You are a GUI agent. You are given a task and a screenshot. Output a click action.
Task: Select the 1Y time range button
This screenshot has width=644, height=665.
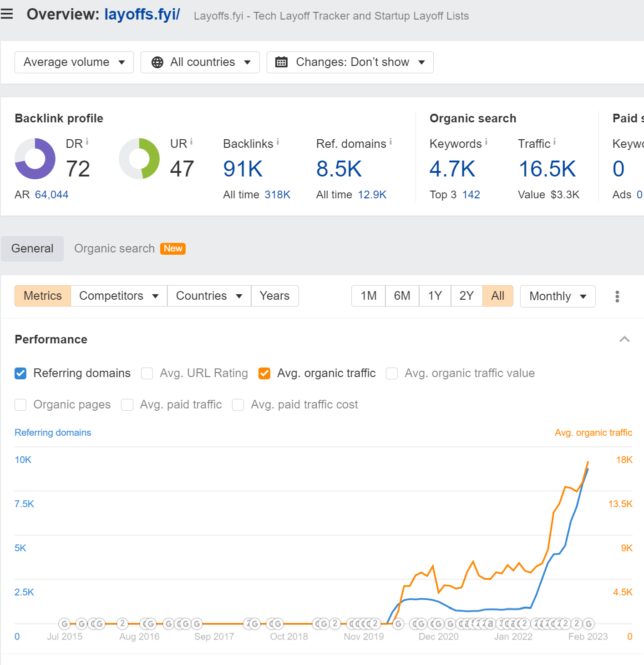click(x=434, y=296)
